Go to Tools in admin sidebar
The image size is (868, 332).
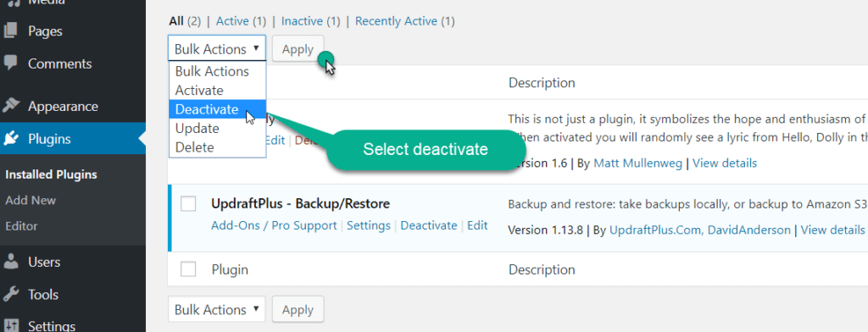(43, 294)
